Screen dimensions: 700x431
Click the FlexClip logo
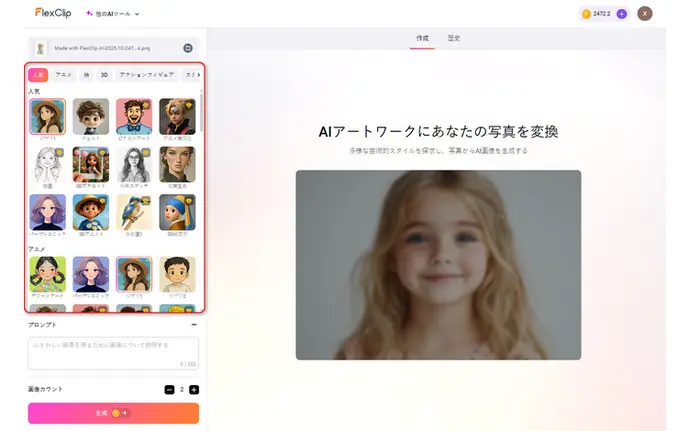click(x=53, y=13)
